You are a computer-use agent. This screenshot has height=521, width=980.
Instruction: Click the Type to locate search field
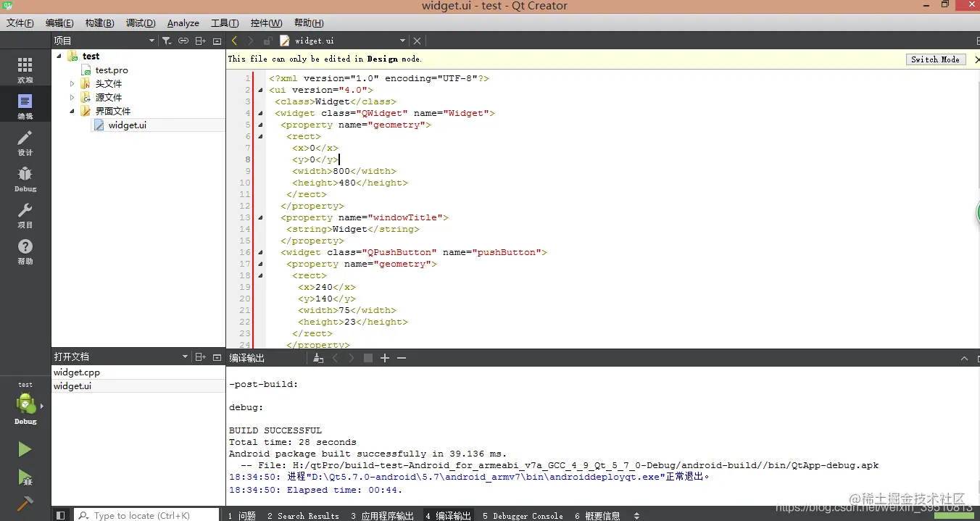[147, 515]
